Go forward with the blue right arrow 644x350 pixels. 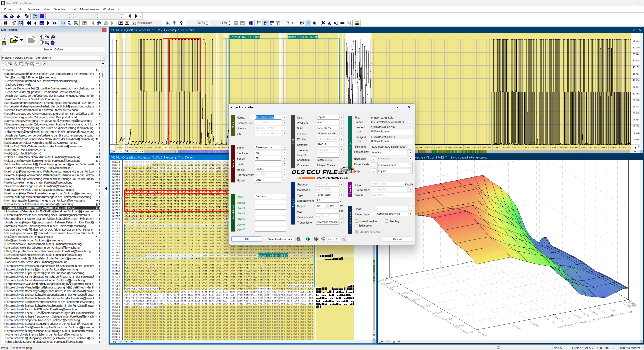coord(136,16)
